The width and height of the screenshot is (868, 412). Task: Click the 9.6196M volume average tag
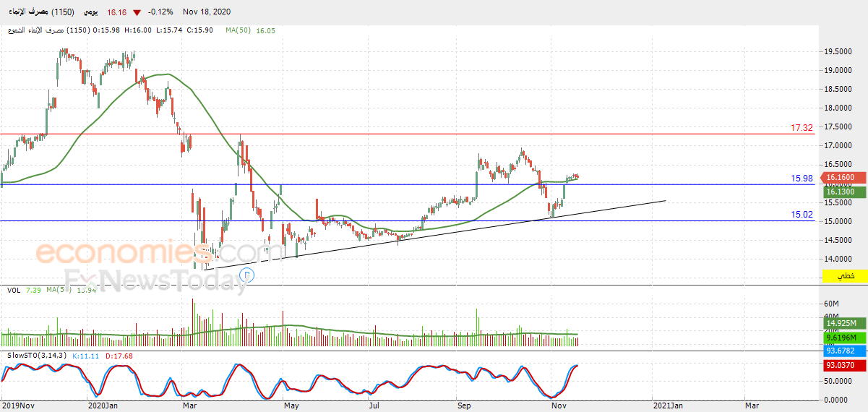pos(844,338)
